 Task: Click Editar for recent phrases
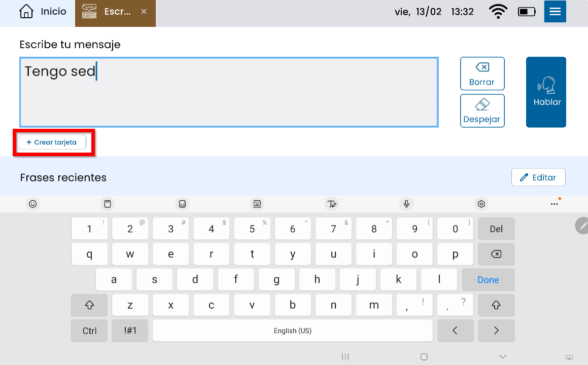[x=538, y=177]
